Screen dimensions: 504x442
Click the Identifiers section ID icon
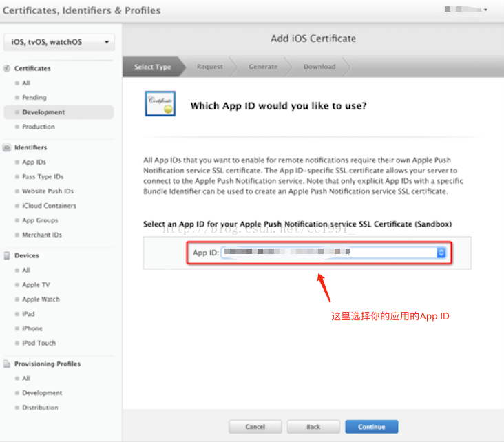(x=6, y=147)
